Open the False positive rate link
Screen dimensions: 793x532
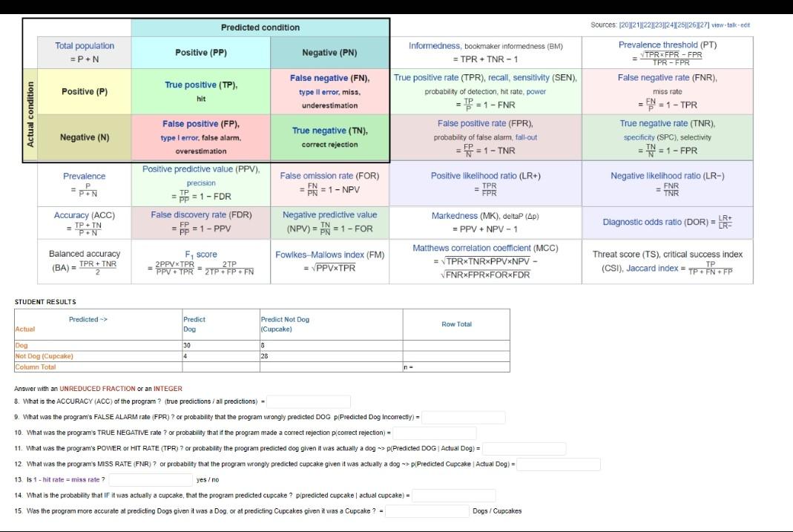(471, 123)
